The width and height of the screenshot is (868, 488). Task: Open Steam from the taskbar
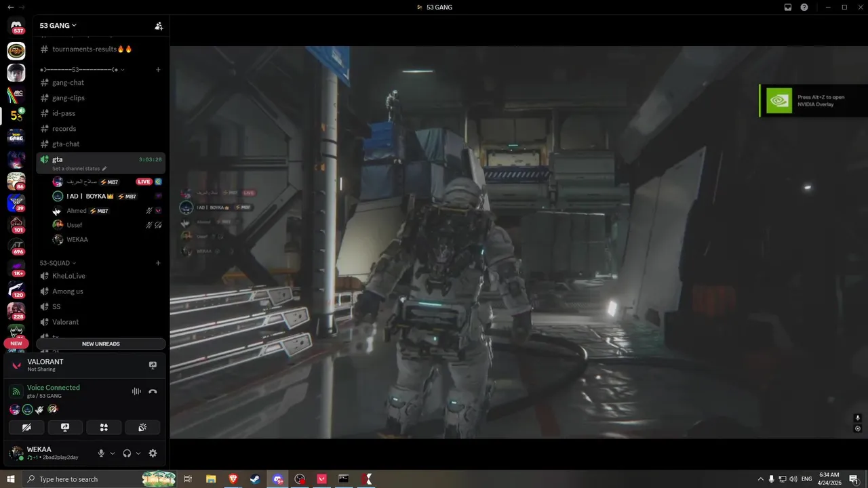pyautogui.click(x=255, y=479)
